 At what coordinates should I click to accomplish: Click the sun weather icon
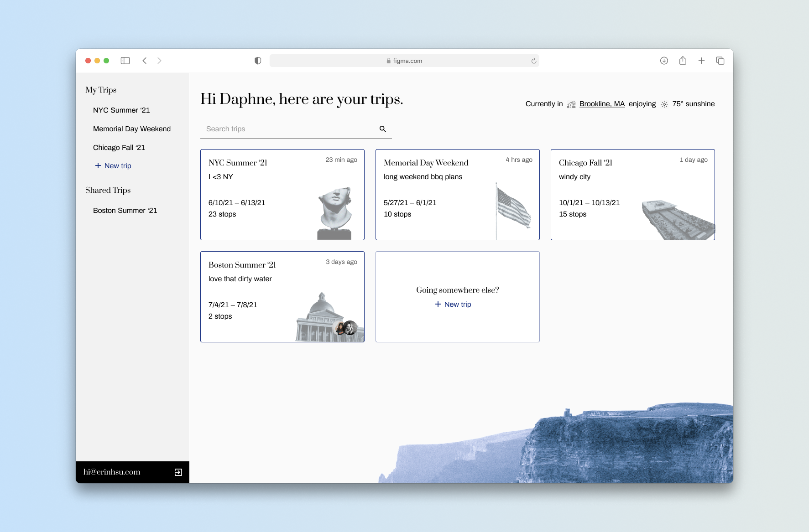coord(664,104)
